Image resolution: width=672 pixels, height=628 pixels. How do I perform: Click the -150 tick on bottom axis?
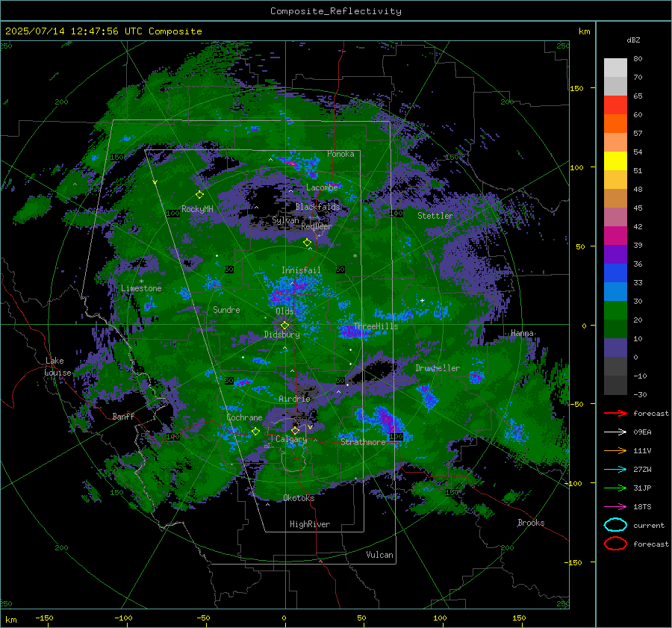tap(44, 618)
